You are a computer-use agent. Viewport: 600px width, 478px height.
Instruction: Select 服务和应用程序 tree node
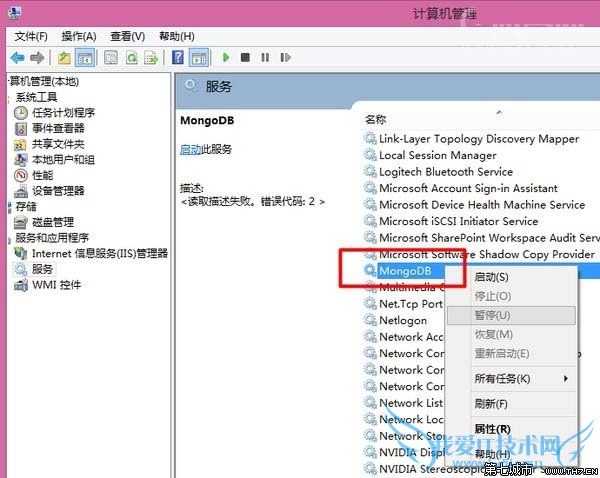pyautogui.click(x=52, y=238)
